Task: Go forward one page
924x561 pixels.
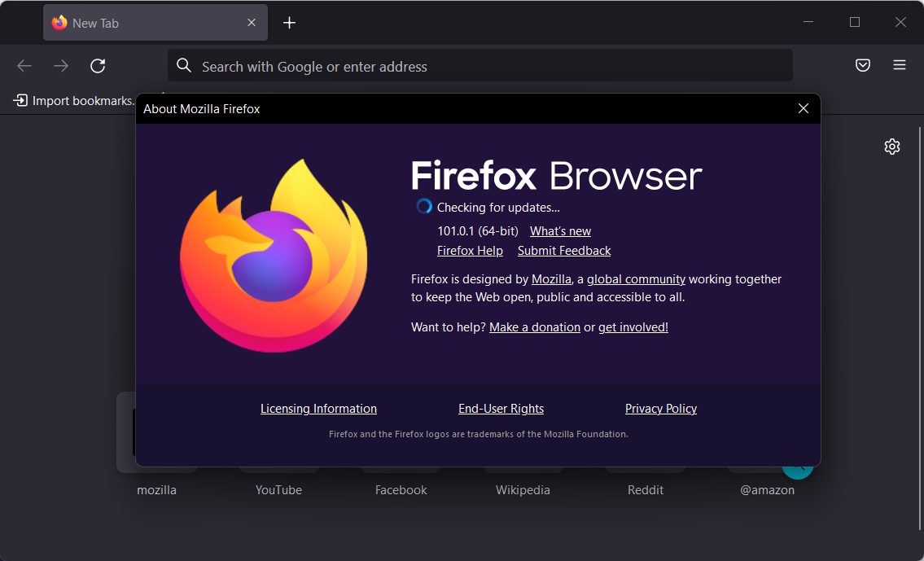Action: (x=61, y=66)
